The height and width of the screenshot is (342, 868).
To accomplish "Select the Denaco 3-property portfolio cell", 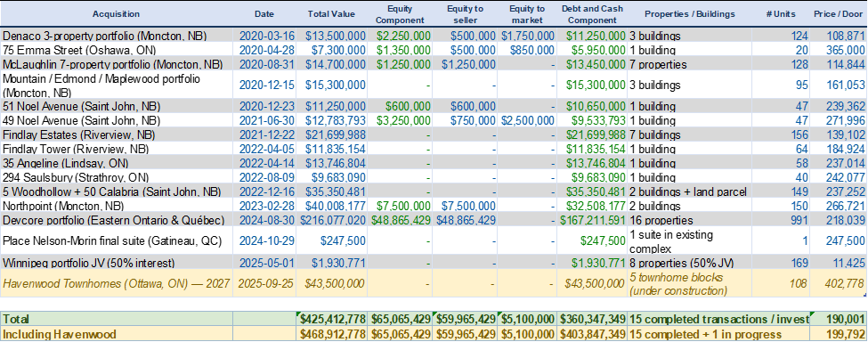I will (x=117, y=36).
